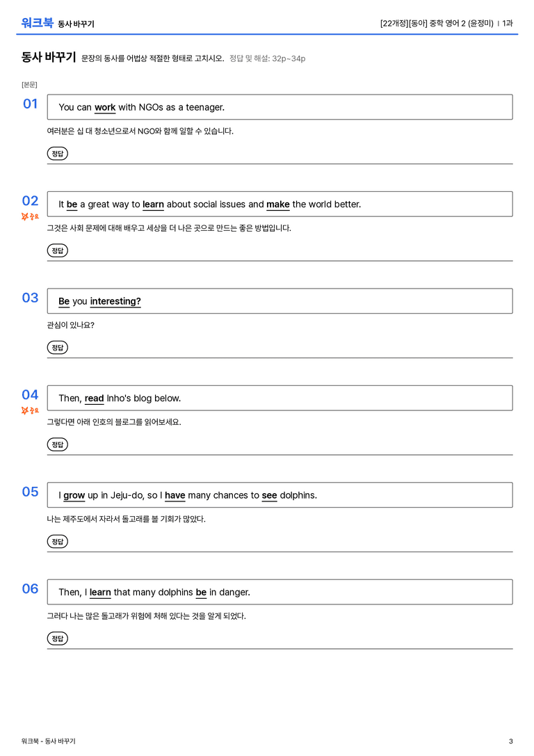This screenshot has width=534, height=756.
Task: Click the 워크북 logo in the header
Action: click(x=37, y=22)
